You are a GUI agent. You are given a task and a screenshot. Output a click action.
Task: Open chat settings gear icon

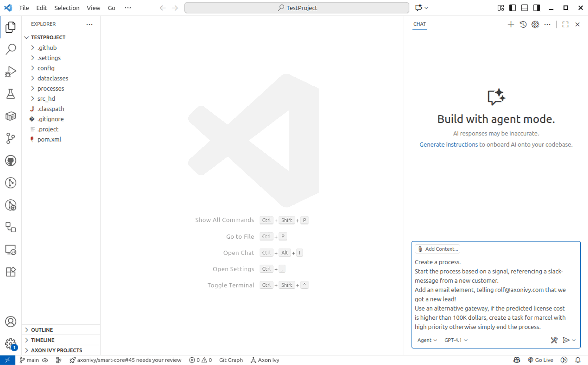535,24
